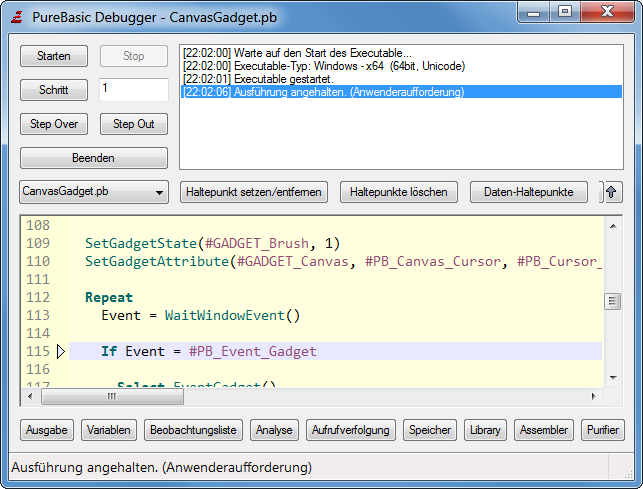
Task: Click Step Over button
Action: [54, 124]
